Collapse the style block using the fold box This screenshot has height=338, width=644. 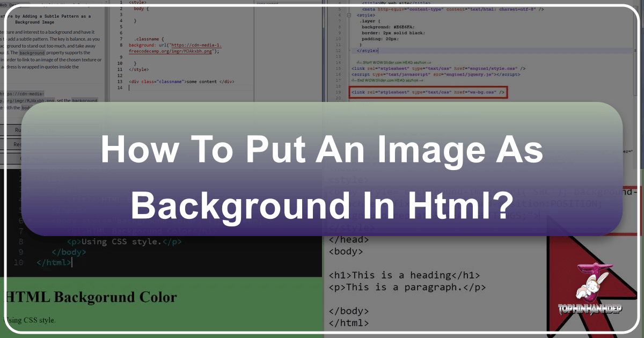(x=348, y=15)
